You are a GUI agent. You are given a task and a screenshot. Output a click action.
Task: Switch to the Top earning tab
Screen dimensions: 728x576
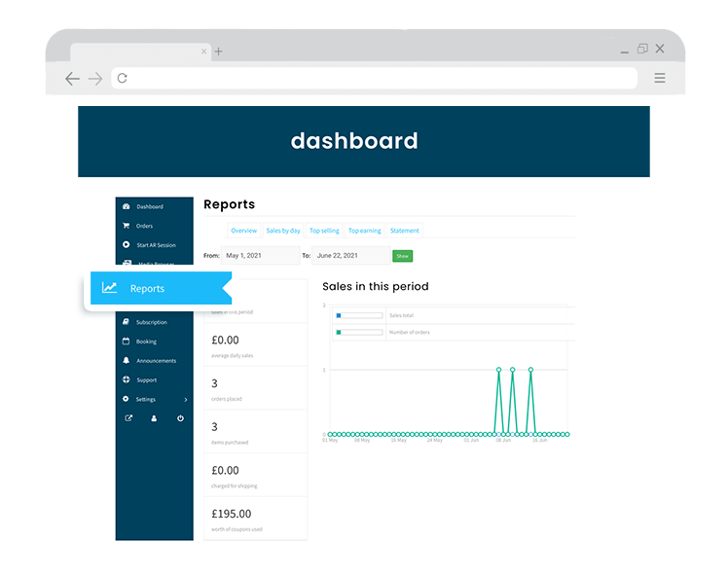pyautogui.click(x=365, y=231)
